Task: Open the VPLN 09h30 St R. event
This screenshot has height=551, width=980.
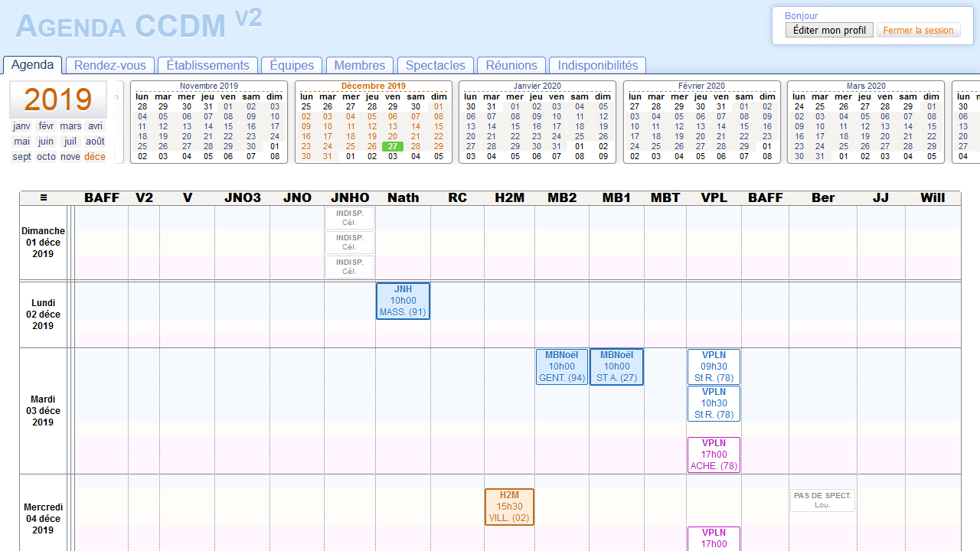Action: click(714, 367)
